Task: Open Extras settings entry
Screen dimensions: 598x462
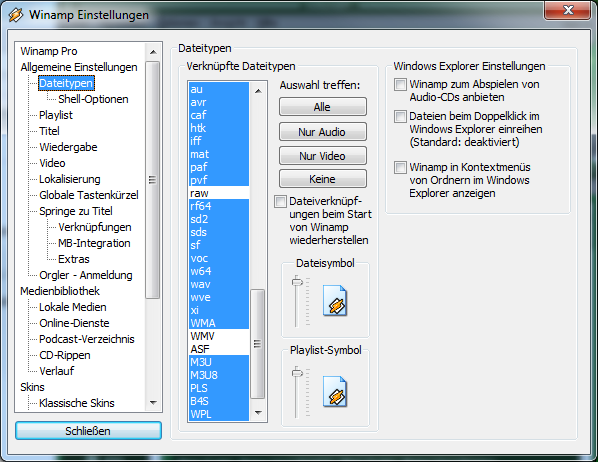Action: click(x=74, y=259)
